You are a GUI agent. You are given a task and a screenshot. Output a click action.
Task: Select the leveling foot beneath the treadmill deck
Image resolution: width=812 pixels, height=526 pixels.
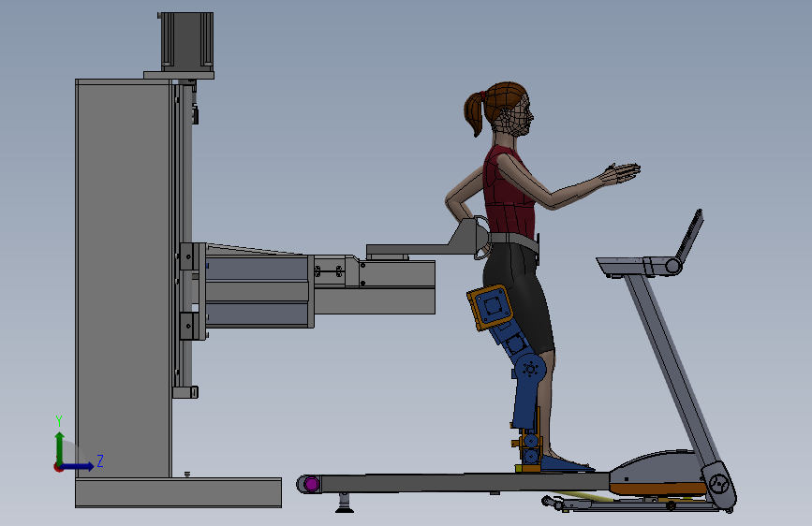(345, 503)
